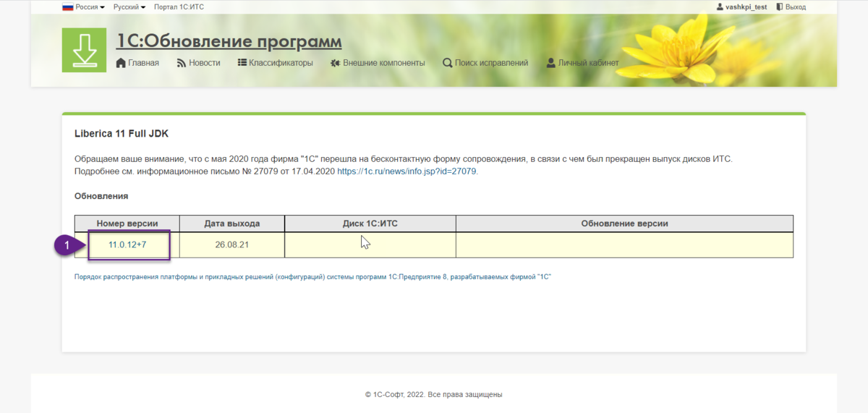This screenshot has height=413, width=868.
Task: Click the list icon beside Классификаторы
Action: coord(242,63)
